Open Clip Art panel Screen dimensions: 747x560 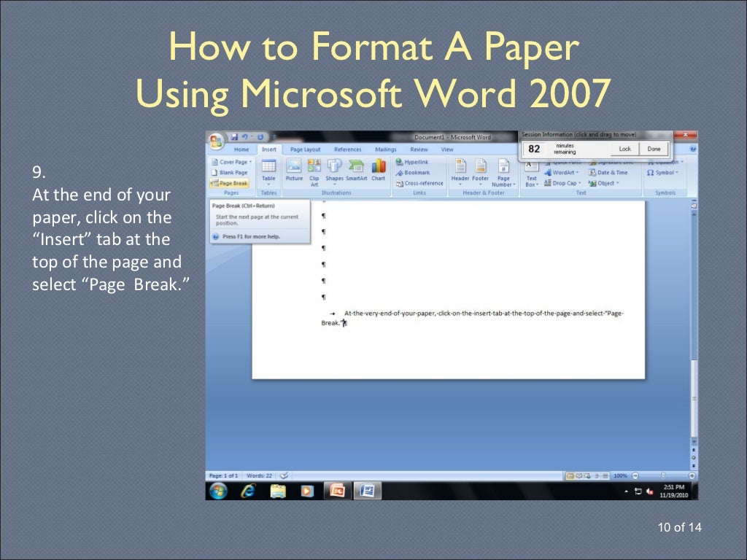pos(314,172)
